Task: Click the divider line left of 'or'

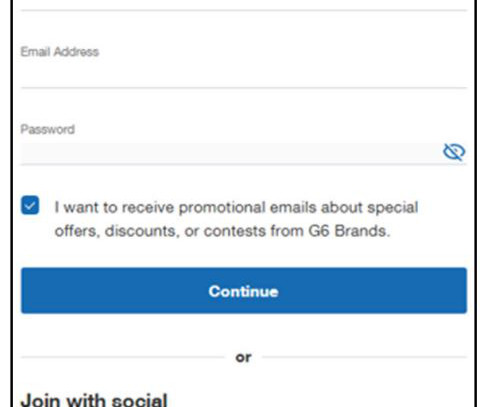Action: pyautogui.click(x=123, y=357)
